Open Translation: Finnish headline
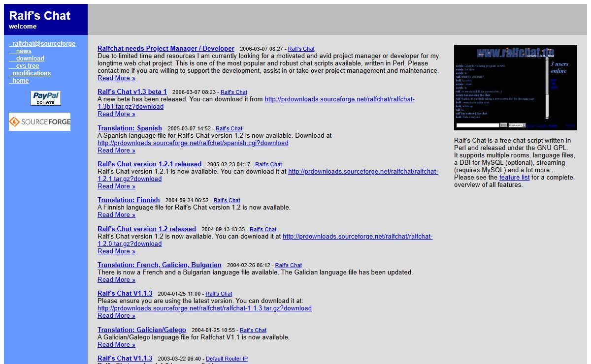 (x=129, y=200)
